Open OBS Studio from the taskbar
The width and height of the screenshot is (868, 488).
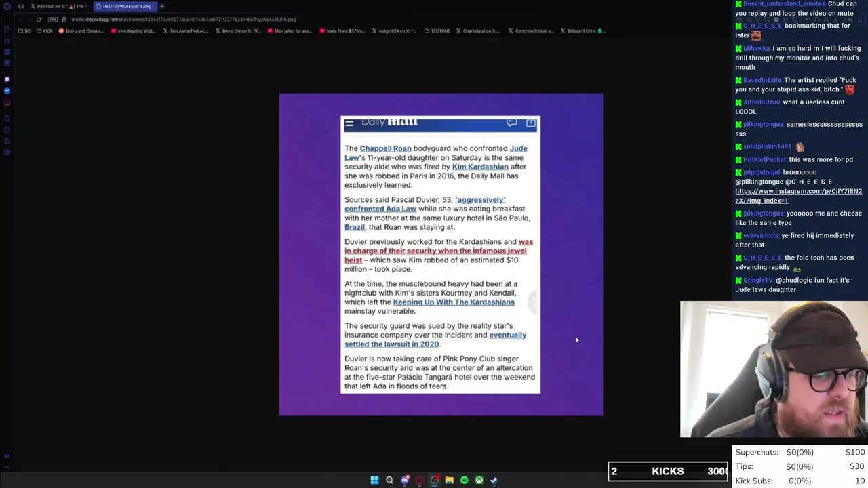[435, 480]
